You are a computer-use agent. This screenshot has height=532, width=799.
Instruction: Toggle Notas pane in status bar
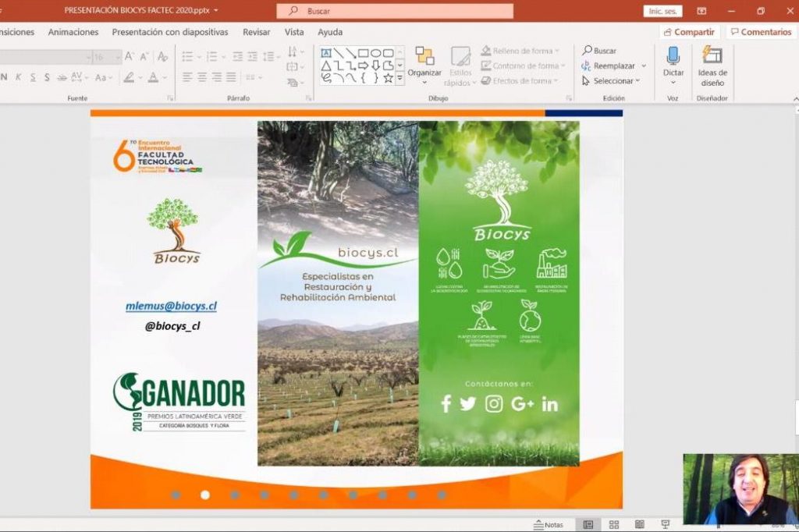coord(549,524)
